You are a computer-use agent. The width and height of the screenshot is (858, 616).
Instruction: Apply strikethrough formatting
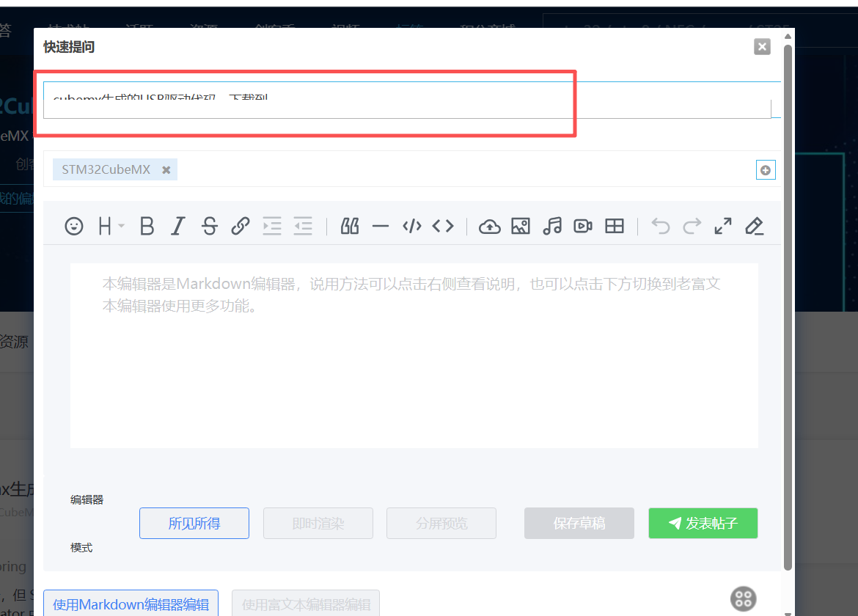[209, 226]
